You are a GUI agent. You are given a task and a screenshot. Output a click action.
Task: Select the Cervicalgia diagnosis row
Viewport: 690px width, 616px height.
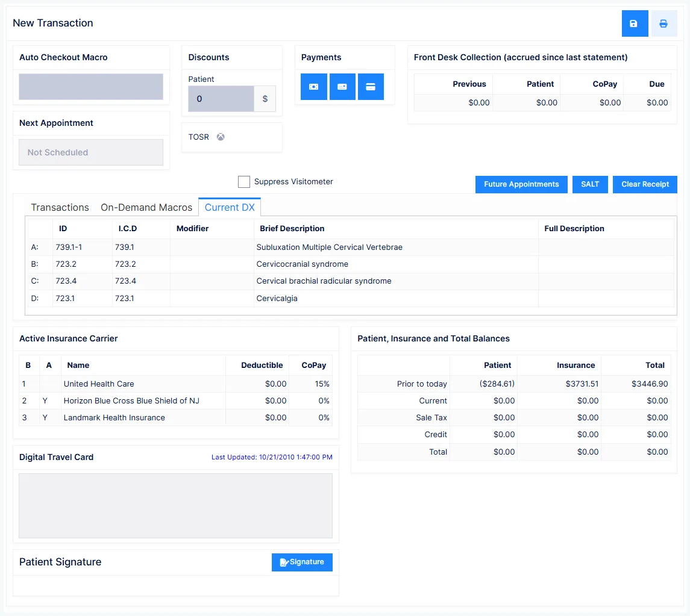351,298
